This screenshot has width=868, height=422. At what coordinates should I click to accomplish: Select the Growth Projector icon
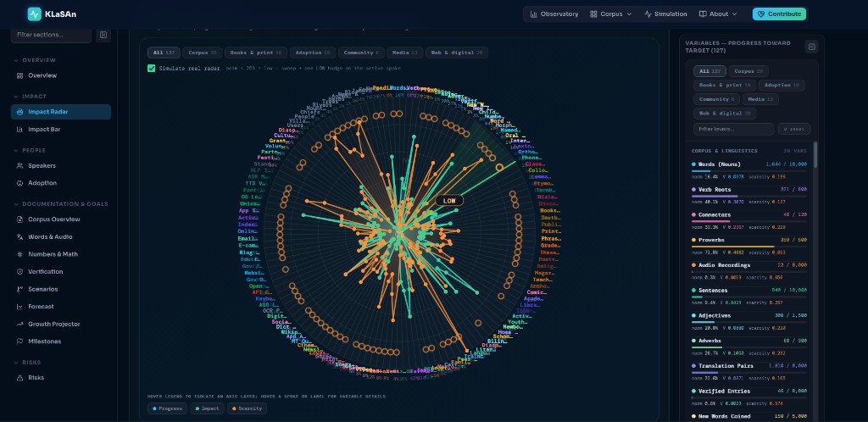[20, 324]
